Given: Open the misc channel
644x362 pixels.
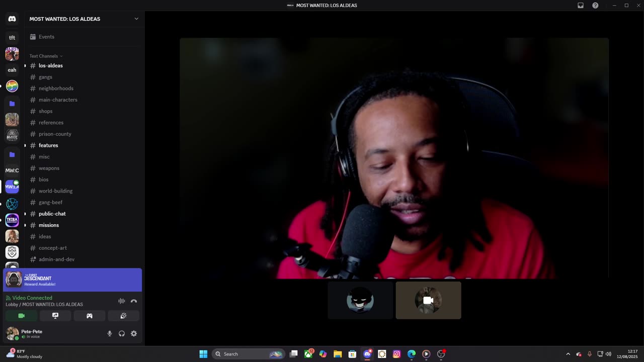Looking at the screenshot, I should [84, 157].
